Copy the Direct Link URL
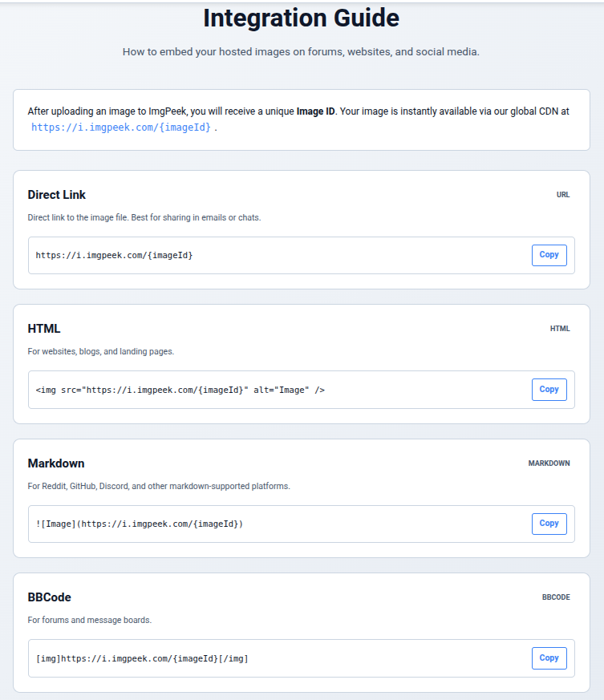 [549, 254]
